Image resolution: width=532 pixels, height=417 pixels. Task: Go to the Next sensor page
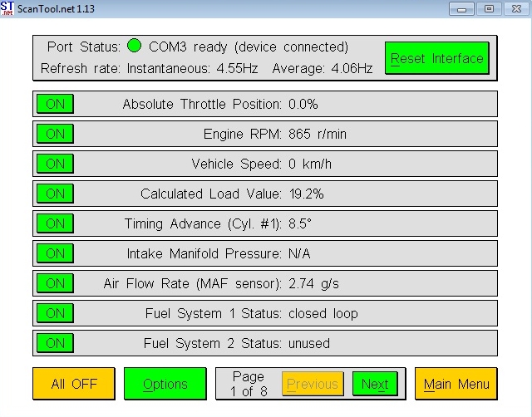[375, 384]
